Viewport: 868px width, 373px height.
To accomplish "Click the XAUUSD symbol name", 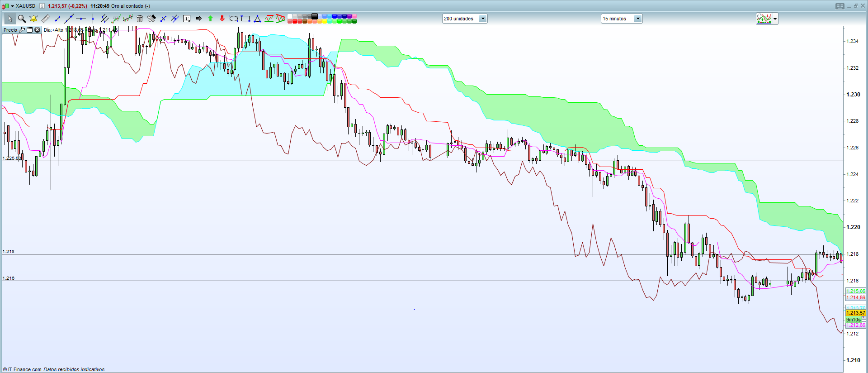I will pyautogui.click(x=25, y=6).
